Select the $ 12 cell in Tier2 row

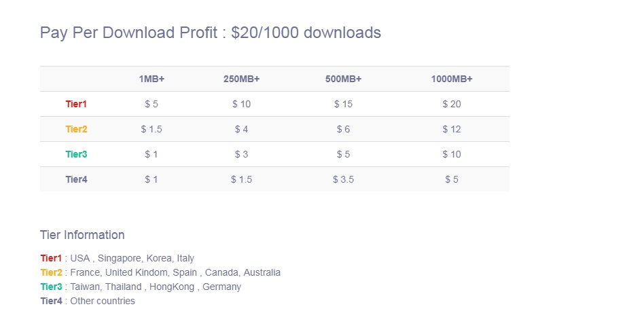click(451, 129)
